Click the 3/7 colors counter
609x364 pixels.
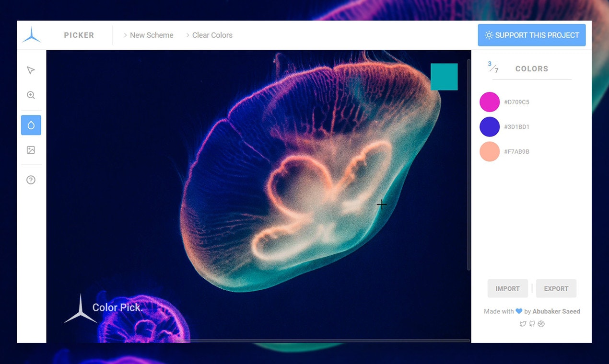493,67
